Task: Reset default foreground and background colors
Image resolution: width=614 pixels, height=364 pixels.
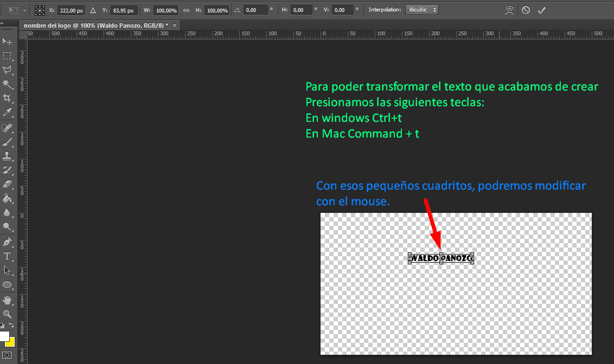Action: click(x=2, y=326)
